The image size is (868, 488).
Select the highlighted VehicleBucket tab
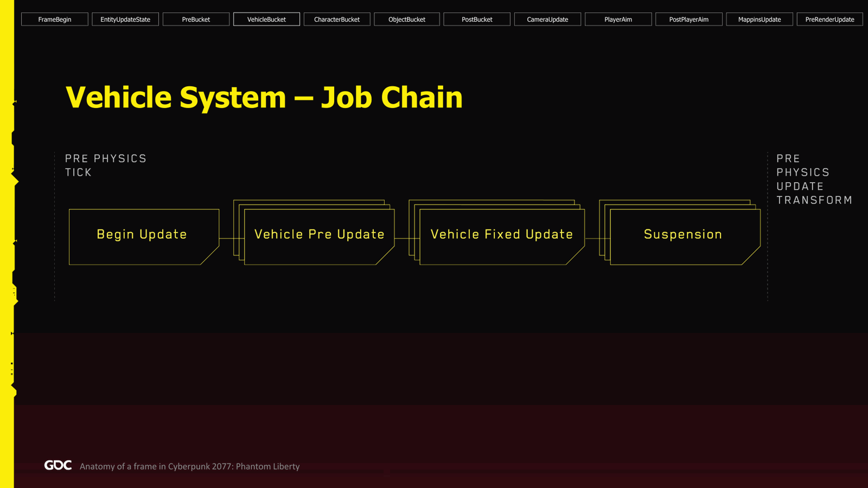266,20
